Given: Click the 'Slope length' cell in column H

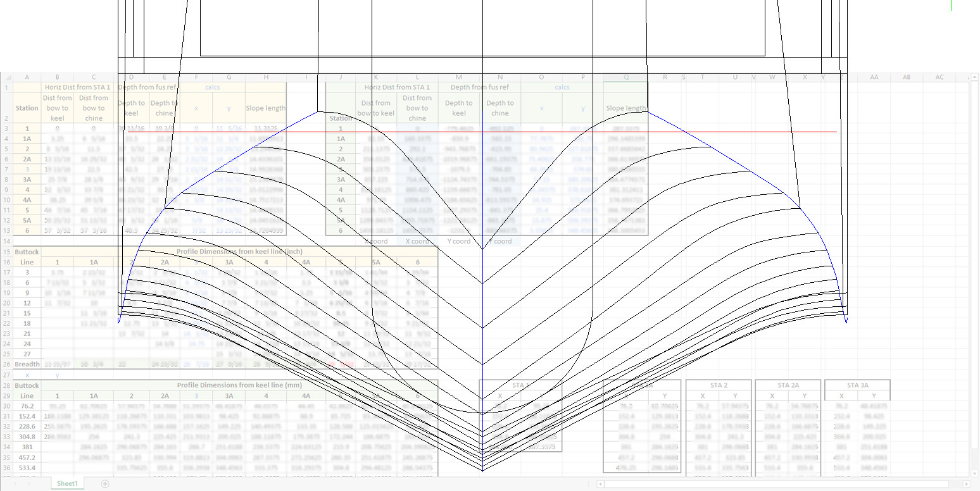Looking at the screenshot, I should [x=266, y=108].
